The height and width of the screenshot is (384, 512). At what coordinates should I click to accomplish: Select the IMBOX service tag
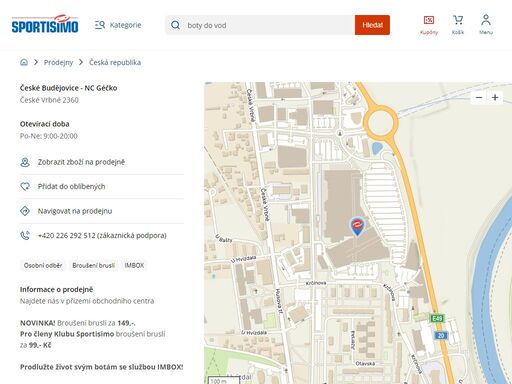(134, 265)
